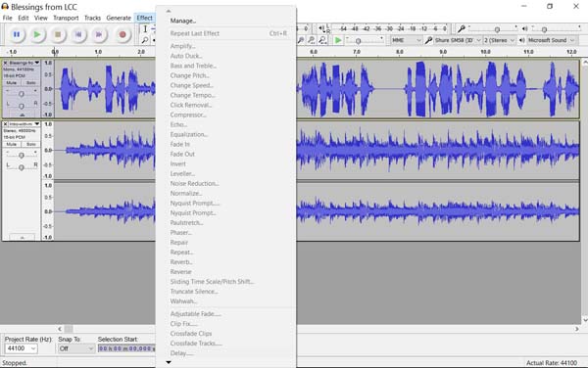Open the Snap To Off dropdown
Viewport: 588px width, 368px height.
point(76,348)
